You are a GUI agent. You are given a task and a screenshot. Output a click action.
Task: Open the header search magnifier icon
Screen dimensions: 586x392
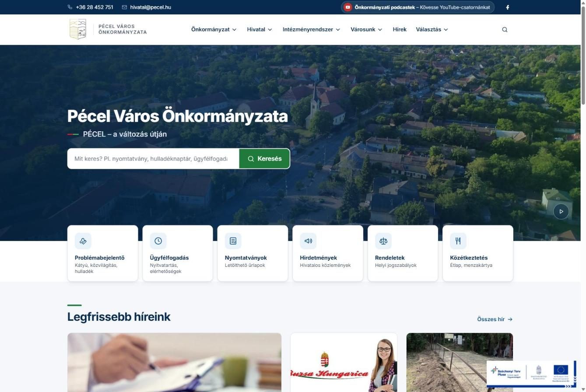coord(505,30)
